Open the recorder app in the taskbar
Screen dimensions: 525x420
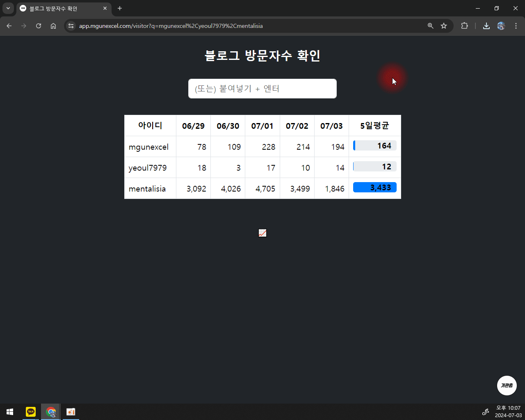click(71, 412)
